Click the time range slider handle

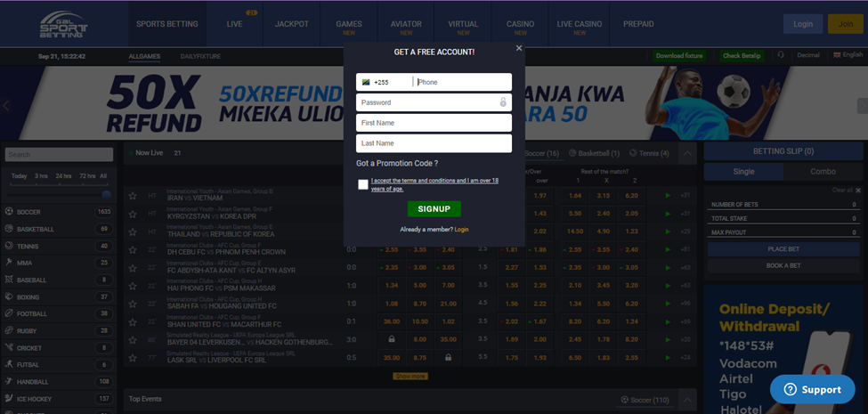(106, 194)
